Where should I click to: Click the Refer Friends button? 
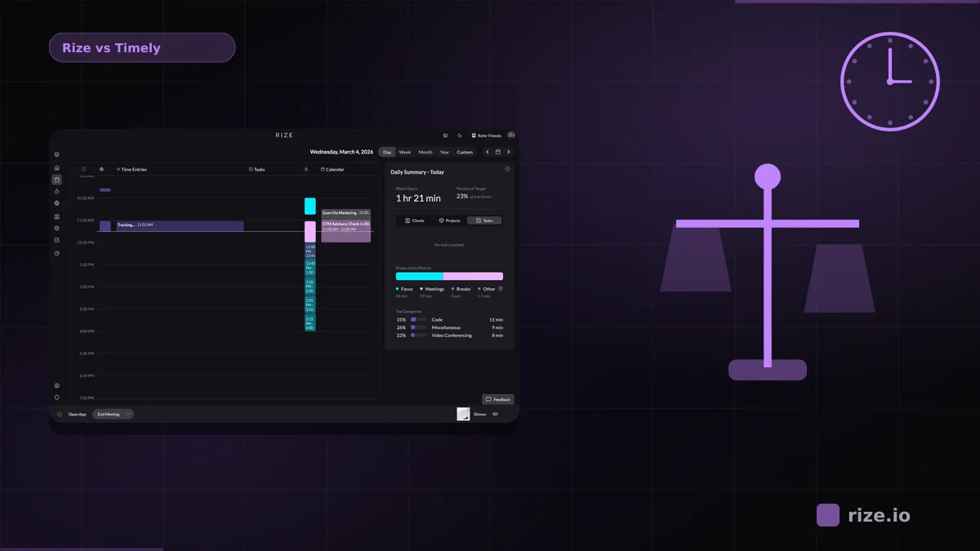pyautogui.click(x=486, y=136)
